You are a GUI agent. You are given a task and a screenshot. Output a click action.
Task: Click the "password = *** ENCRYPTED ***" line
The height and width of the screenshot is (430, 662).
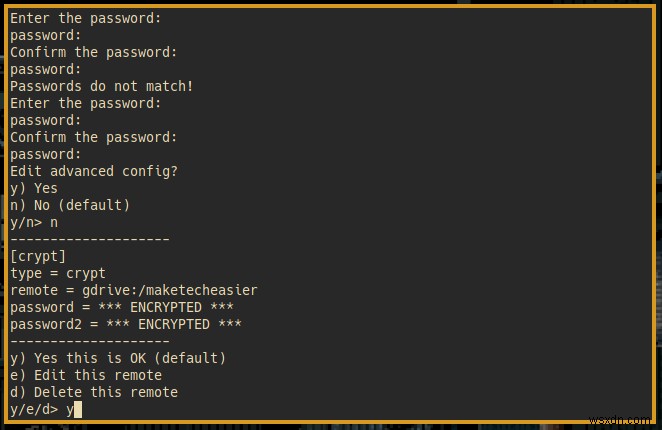point(122,307)
